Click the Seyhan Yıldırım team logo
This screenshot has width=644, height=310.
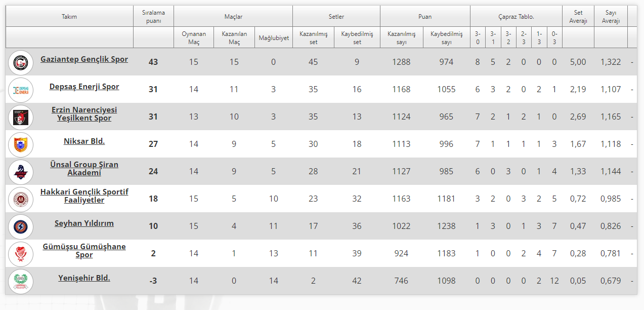pos(21,226)
